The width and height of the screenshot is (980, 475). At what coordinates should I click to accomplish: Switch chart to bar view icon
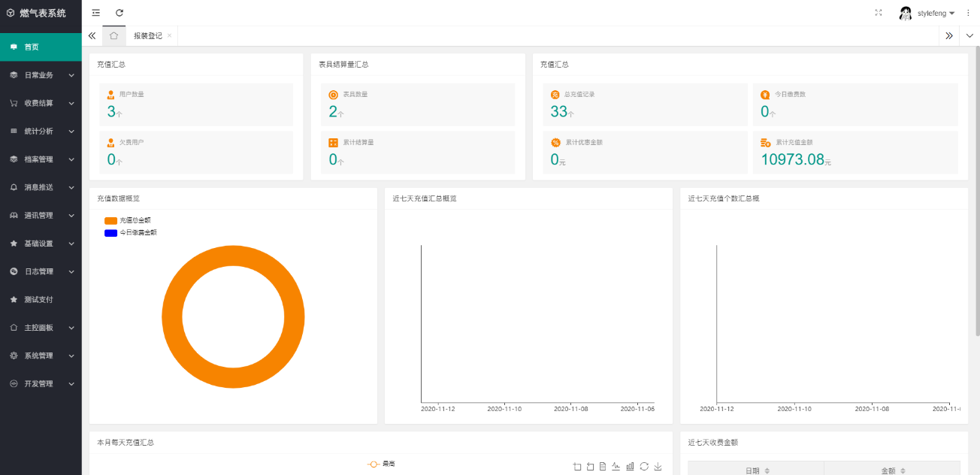pos(630,467)
